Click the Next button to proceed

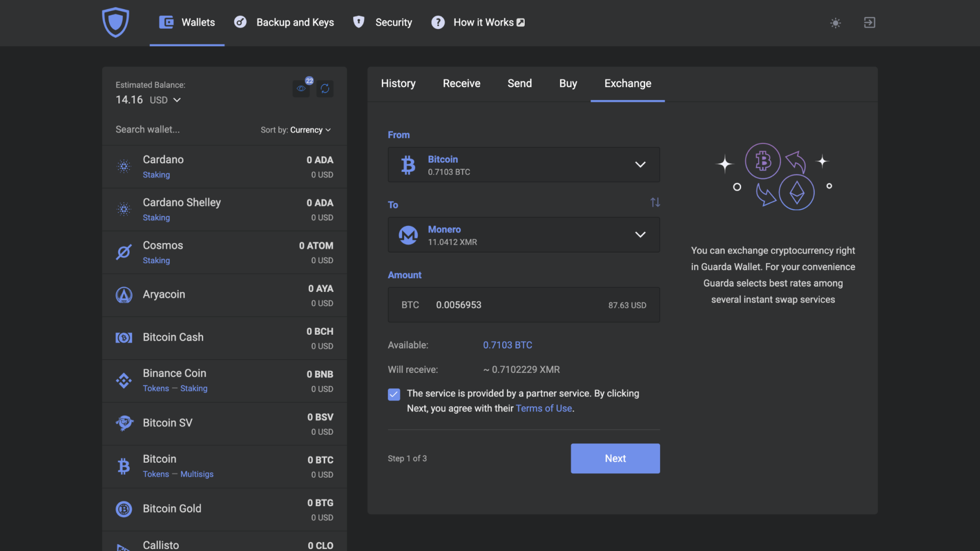615,458
